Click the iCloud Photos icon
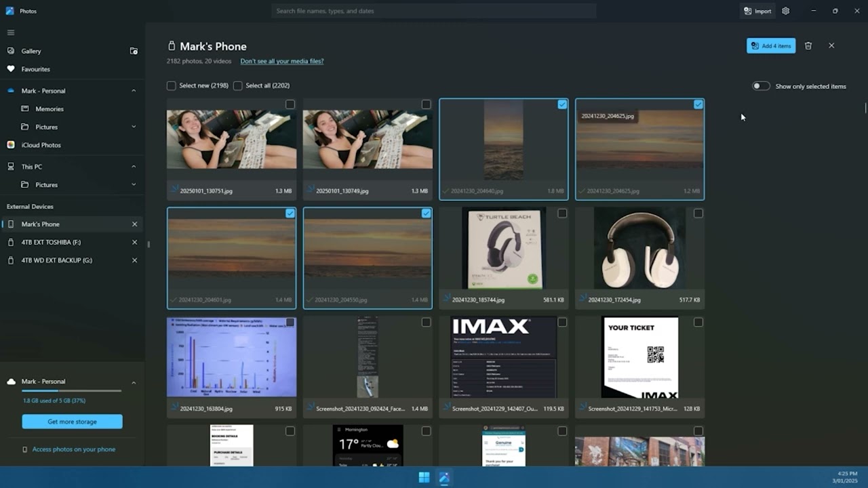The image size is (868, 488). pos(11,145)
